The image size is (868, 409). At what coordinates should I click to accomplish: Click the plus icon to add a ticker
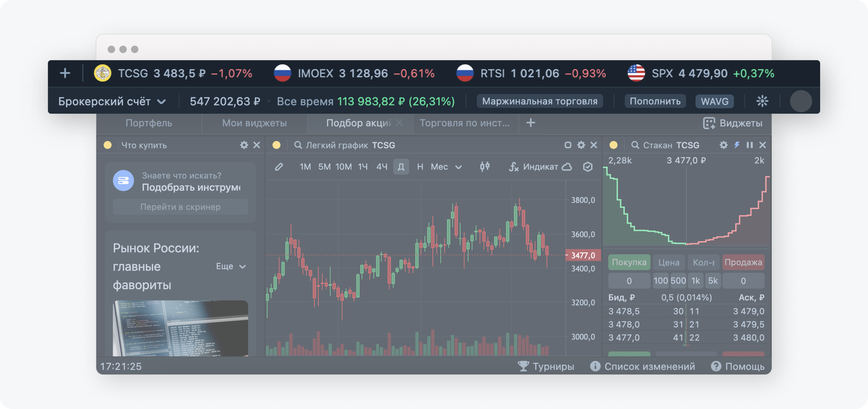[65, 73]
